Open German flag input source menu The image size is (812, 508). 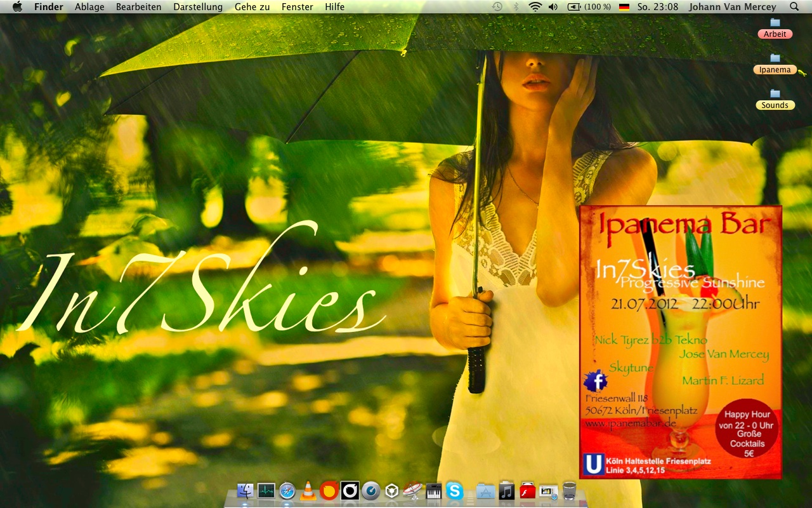click(624, 7)
